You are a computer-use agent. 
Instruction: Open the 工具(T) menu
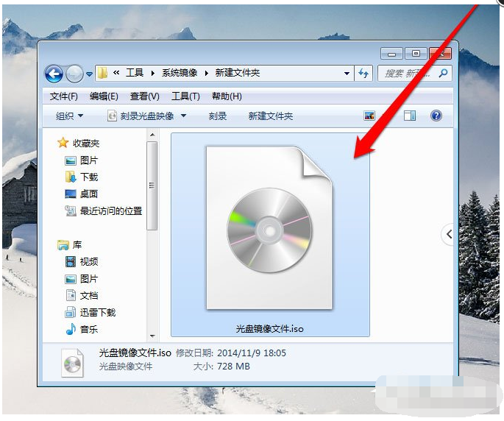(x=185, y=96)
